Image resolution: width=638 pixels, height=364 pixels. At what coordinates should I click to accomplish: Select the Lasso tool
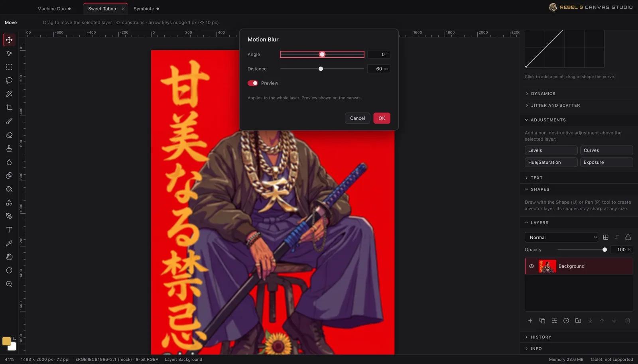tap(9, 81)
